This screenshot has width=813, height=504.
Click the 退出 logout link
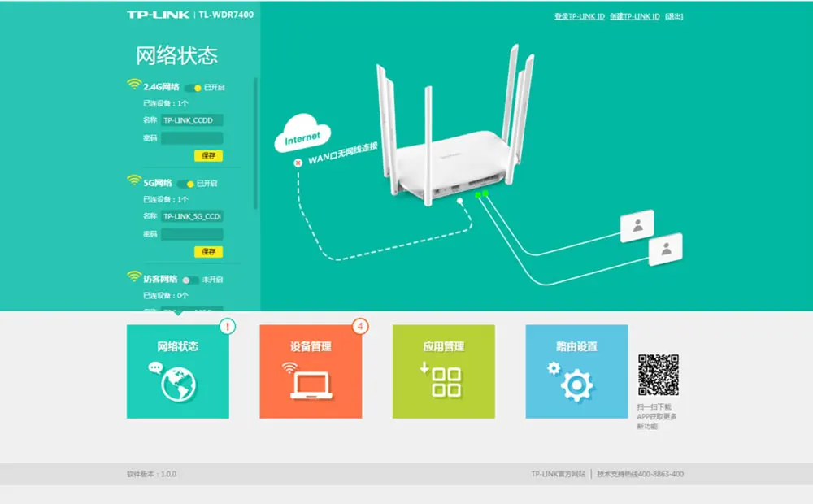pyautogui.click(x=674, y=16)
